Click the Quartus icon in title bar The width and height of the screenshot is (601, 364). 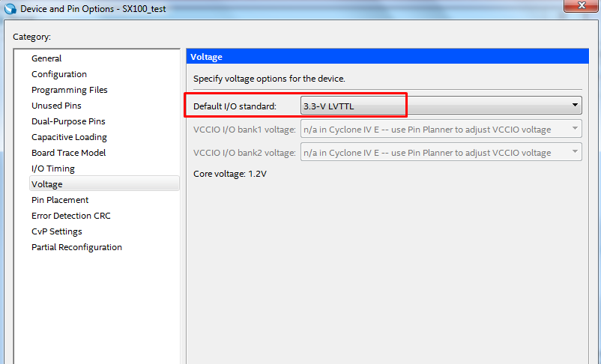click(10, 8)
